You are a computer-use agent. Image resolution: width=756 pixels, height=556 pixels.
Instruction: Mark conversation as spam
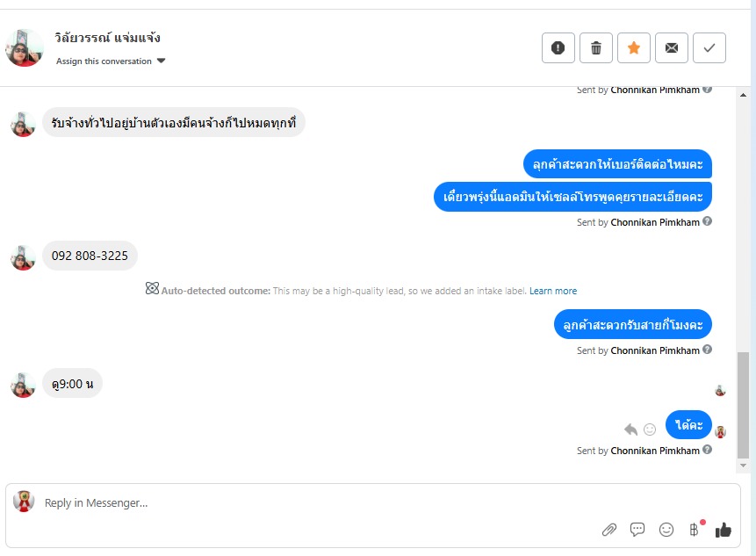tap(558, 48)
